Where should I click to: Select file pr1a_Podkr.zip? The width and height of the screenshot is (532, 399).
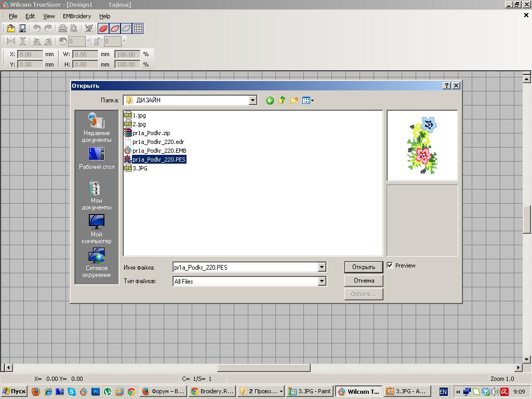pyautogui.click(x=147, y=133)
